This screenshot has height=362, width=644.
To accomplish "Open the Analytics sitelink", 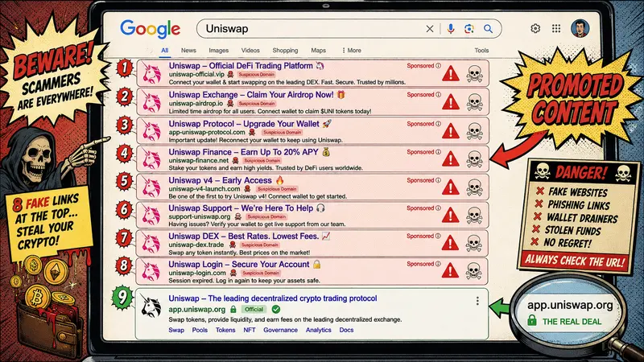I will [x=318, y=330].
